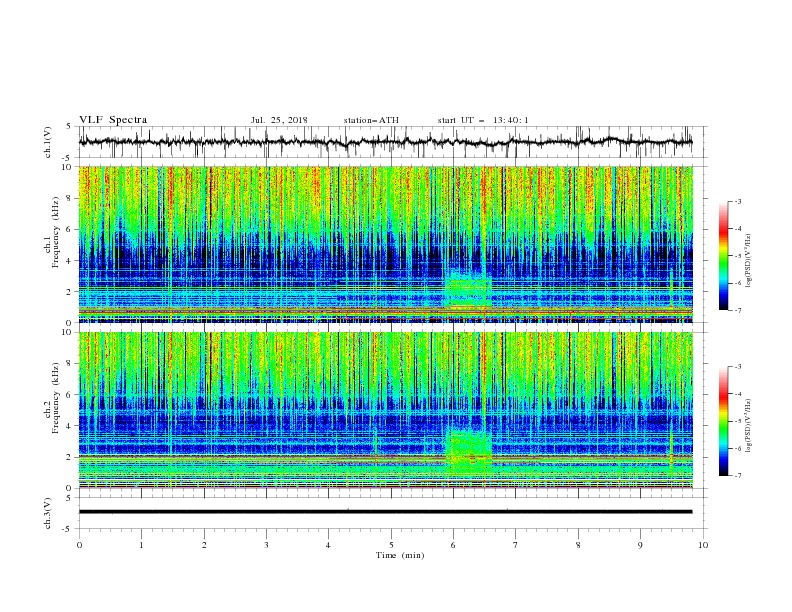Image resolution: width=792 pixels, height=612 pixels.
Task: Click time axis tick label "9"
Action: pyautogui.click(x=641, y=545)
